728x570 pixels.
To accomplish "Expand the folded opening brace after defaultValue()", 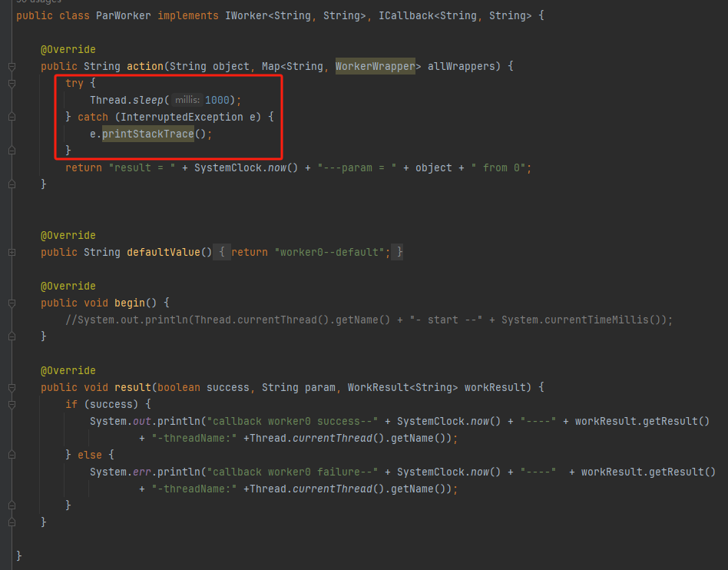I will tap(222, 252).
